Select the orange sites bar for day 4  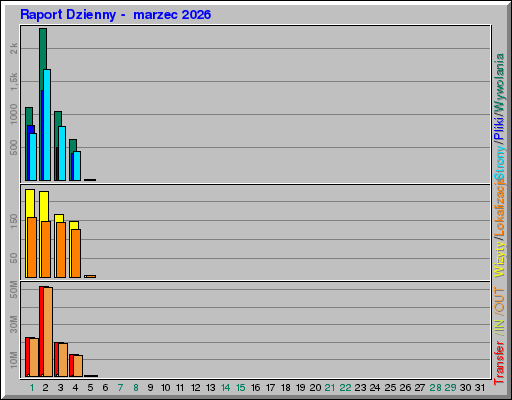point(76,253)
